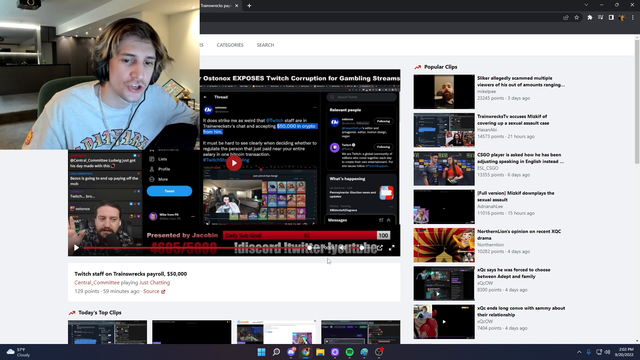
Task: Open File Explorer from the taskbar
Action: (320, 352)
